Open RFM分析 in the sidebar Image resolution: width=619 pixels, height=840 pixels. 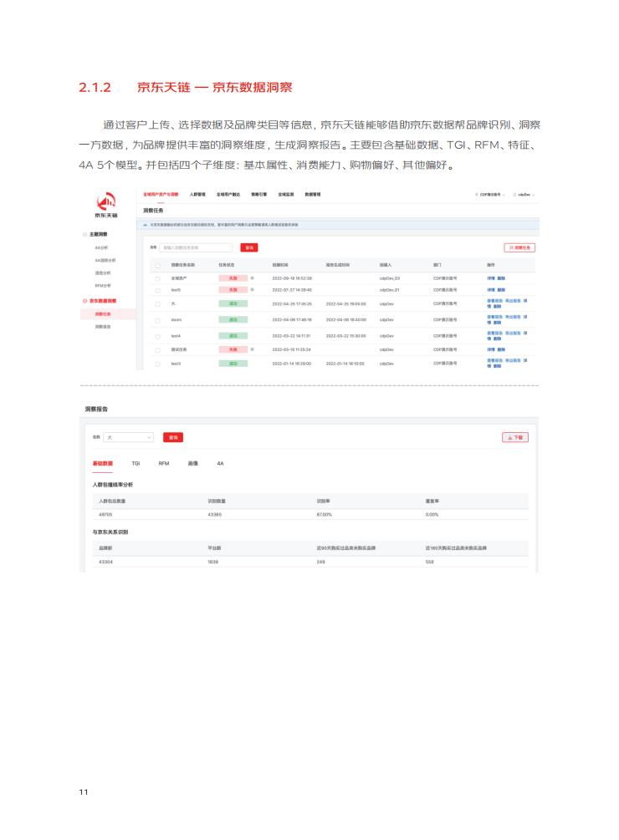[x=103, y=286]
